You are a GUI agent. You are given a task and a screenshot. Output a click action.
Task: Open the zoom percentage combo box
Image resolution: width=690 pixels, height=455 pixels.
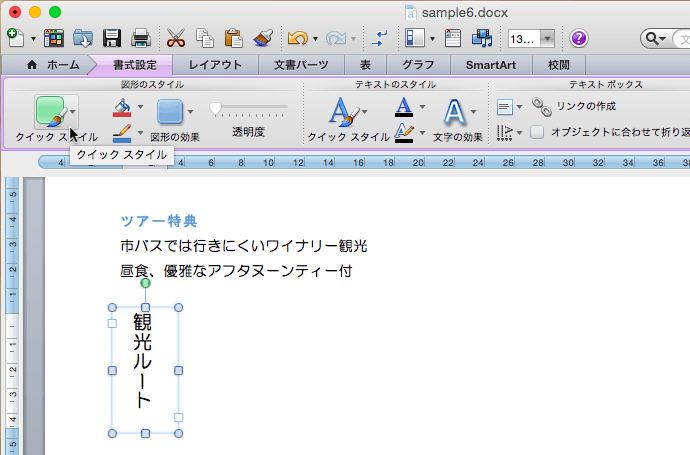pos(531,39)
